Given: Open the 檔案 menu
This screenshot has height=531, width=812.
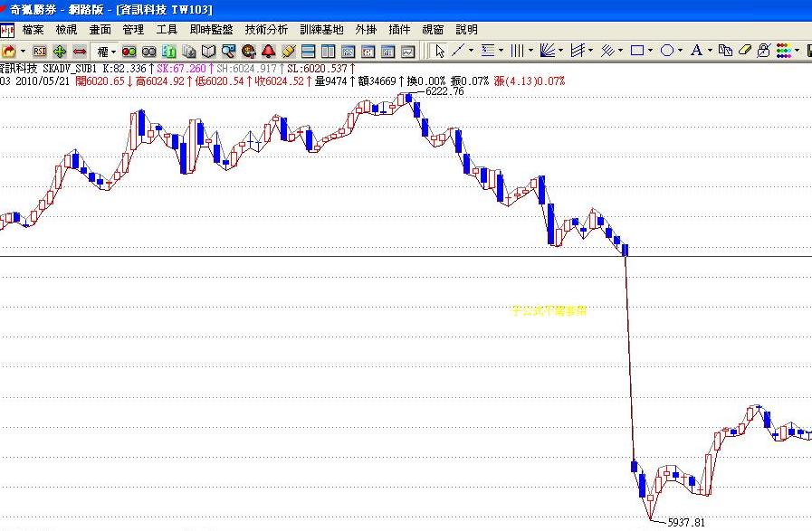Looking at the screenshot, I should (33, 30).
